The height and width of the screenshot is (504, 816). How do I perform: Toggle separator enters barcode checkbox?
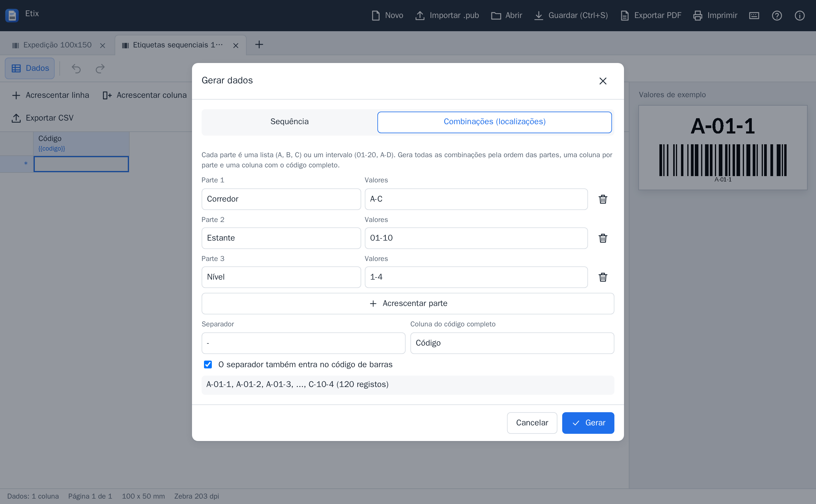[x=208, y=364]
